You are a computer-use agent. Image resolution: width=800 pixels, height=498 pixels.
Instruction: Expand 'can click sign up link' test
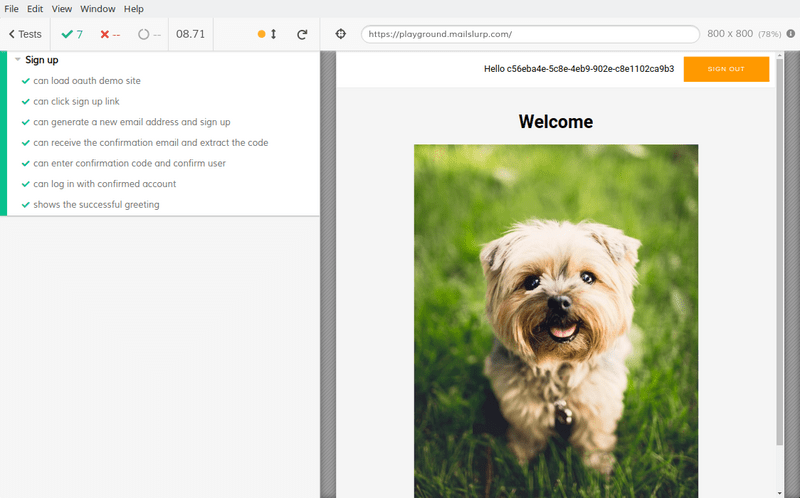pos(76,101)
